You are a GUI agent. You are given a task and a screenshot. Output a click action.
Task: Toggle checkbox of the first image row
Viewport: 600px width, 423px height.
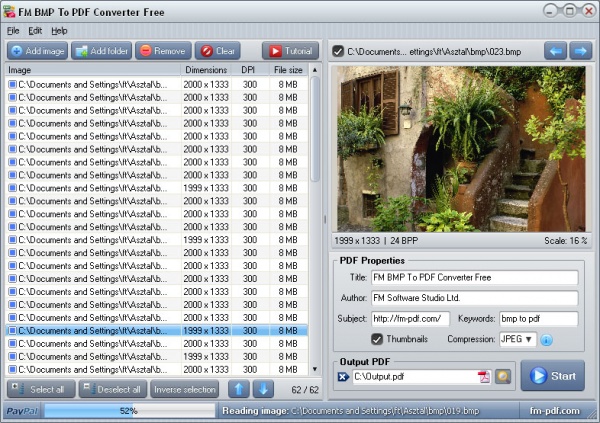pyautogui.click(x=13, y=84)
